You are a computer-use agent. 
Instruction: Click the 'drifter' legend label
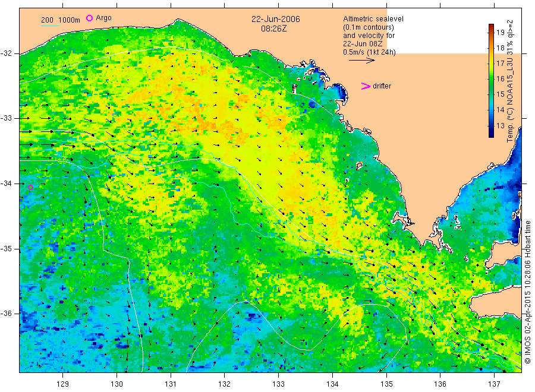pos(382,86)
